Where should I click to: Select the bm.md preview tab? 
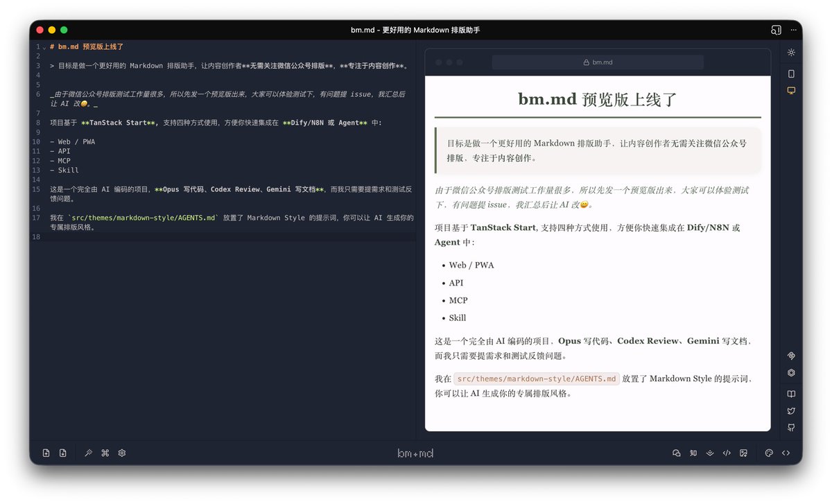[x=598, y=62]
